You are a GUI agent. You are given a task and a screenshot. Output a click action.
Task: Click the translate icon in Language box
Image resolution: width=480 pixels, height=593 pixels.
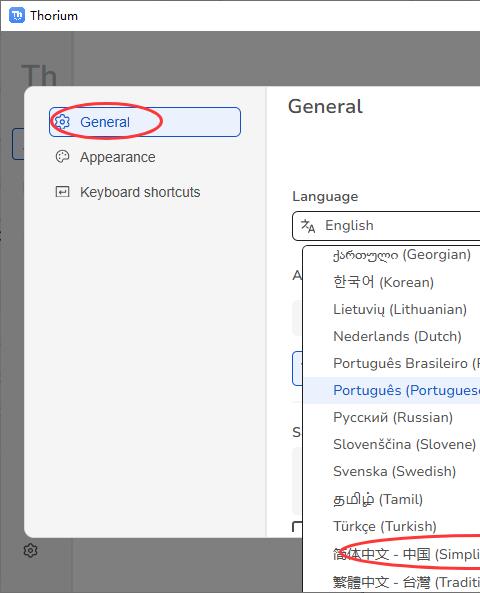[x=308, y=226]
